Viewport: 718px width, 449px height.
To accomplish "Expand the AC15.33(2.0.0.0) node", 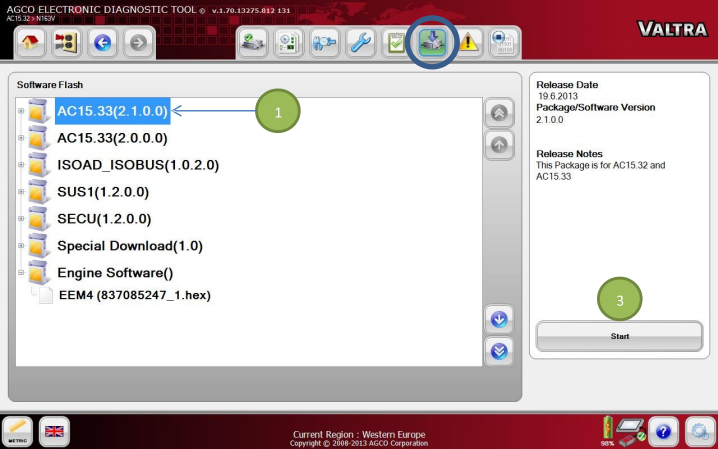I will [x=21, y=138].
